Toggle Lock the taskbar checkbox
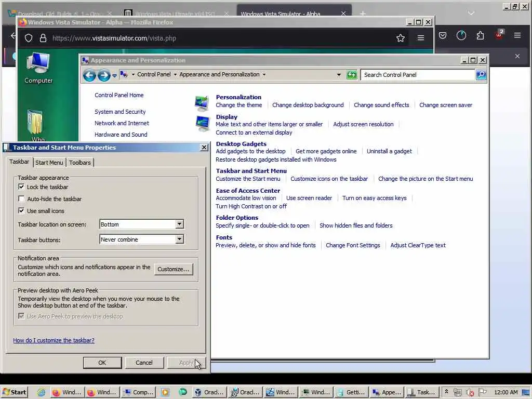 (21, 187)
